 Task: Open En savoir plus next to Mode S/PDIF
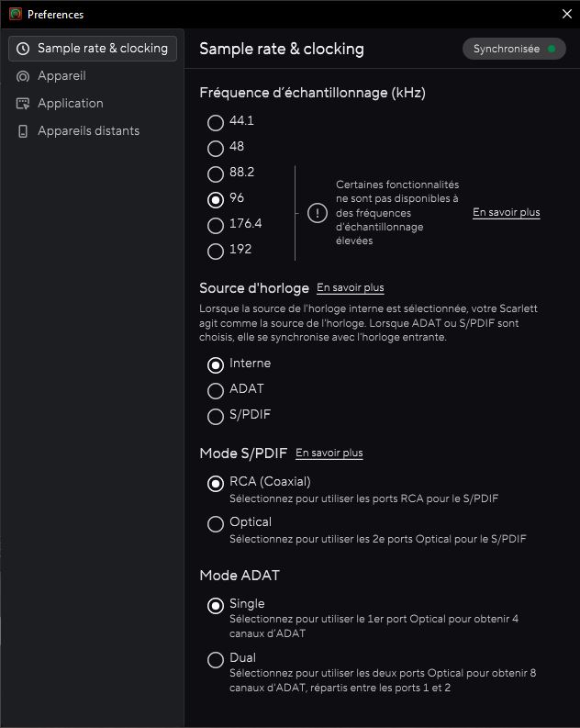point(329,454)
